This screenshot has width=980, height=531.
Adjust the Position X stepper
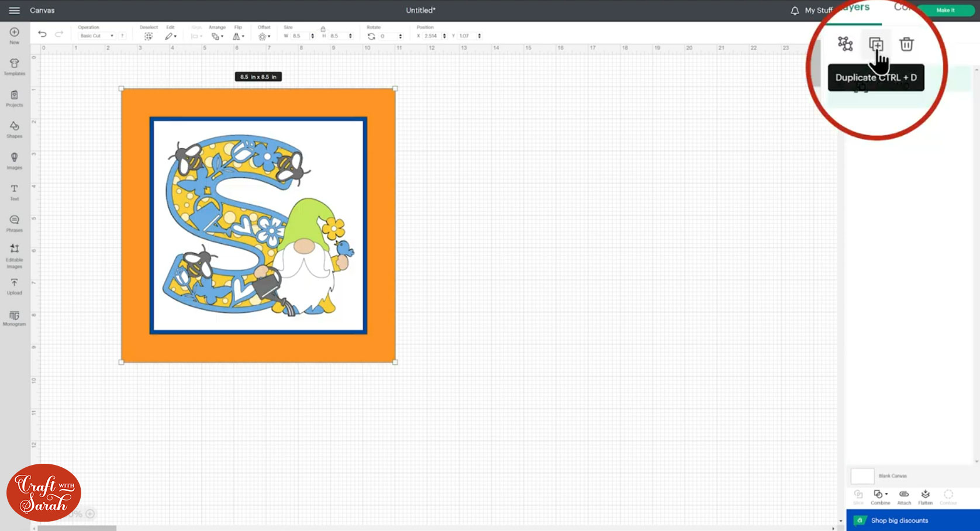click(444, 36)
